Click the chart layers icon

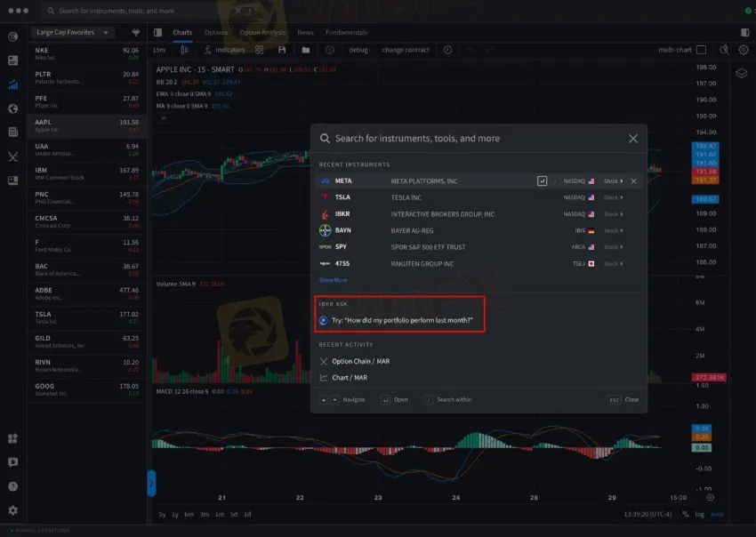click(x=741, y=73)
